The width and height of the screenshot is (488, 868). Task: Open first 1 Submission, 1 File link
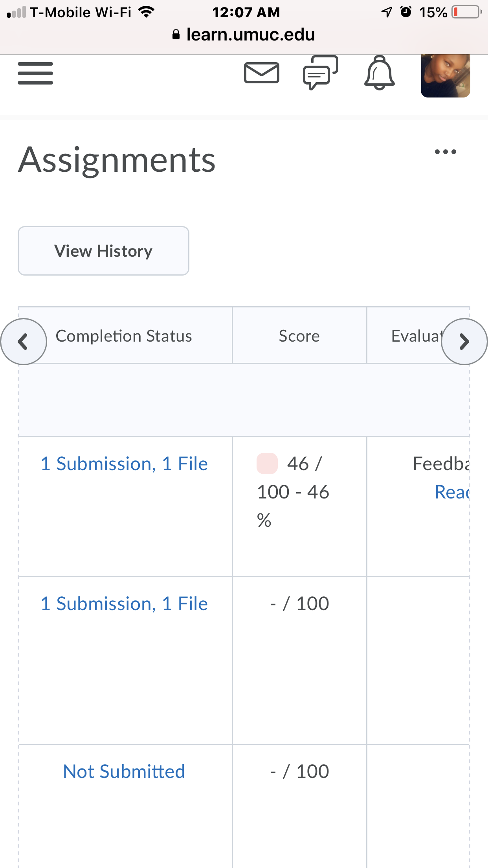coord(124,464)
